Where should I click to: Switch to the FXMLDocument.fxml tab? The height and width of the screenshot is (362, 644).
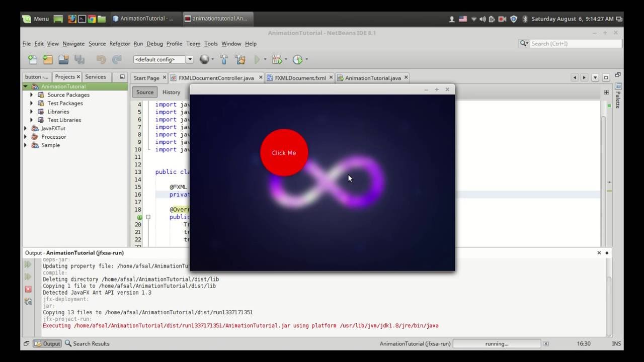(x=300, y=78)
